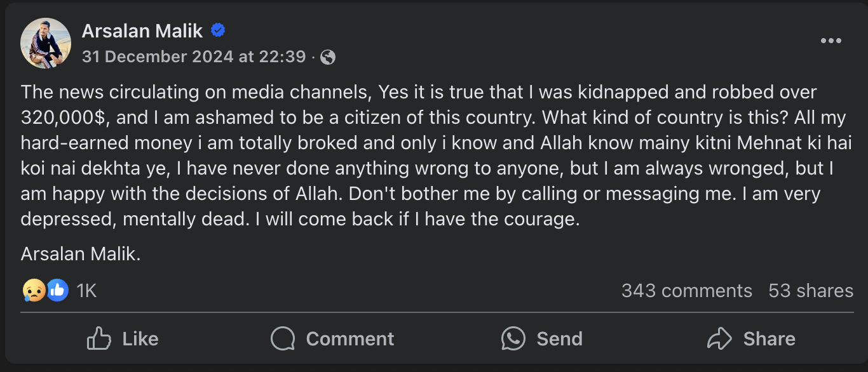This screenshot has height=372, width=868.
Task: Expand the 343 comments
Action: [x=686, y=291]
